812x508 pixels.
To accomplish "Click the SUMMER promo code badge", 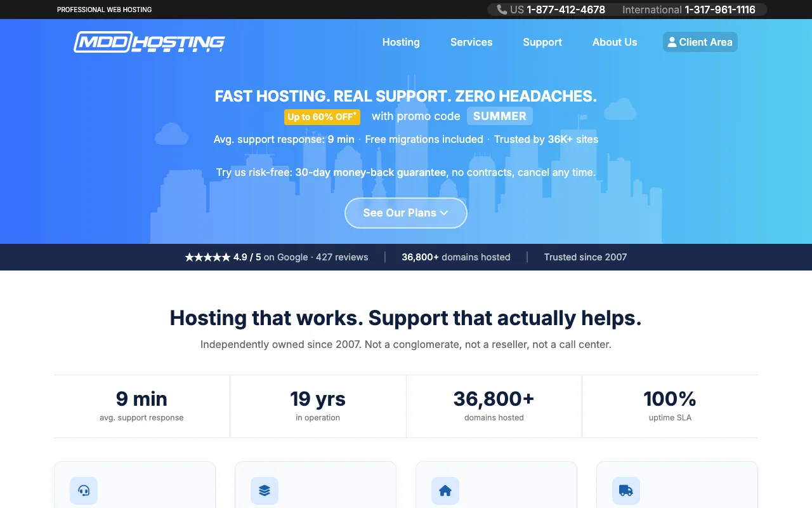I will pyautogui.click(x=500, y=116).
